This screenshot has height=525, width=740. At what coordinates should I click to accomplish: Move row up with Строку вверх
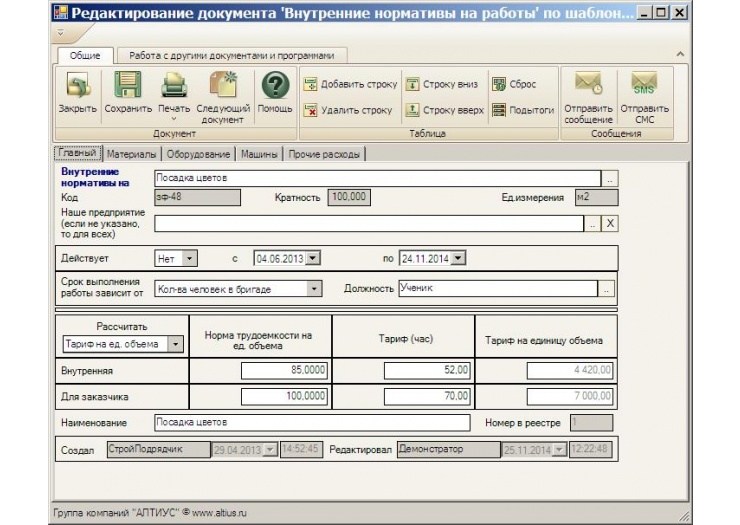[445, 110]
